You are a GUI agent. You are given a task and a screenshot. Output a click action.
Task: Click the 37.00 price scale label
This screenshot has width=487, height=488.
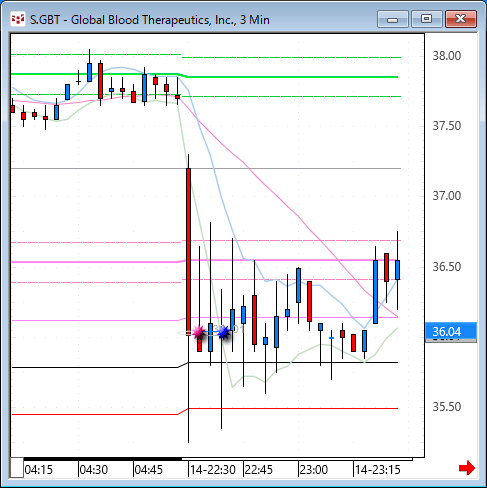click(x=447, y=196)
